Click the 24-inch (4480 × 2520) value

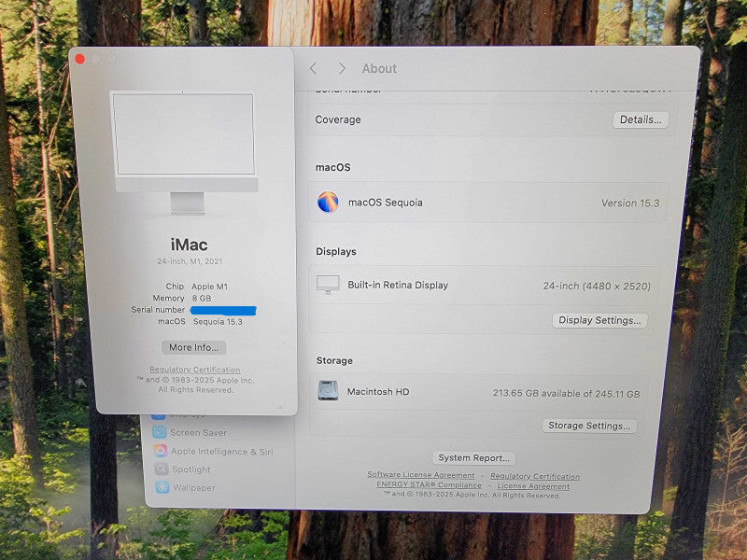pos(597,287)
